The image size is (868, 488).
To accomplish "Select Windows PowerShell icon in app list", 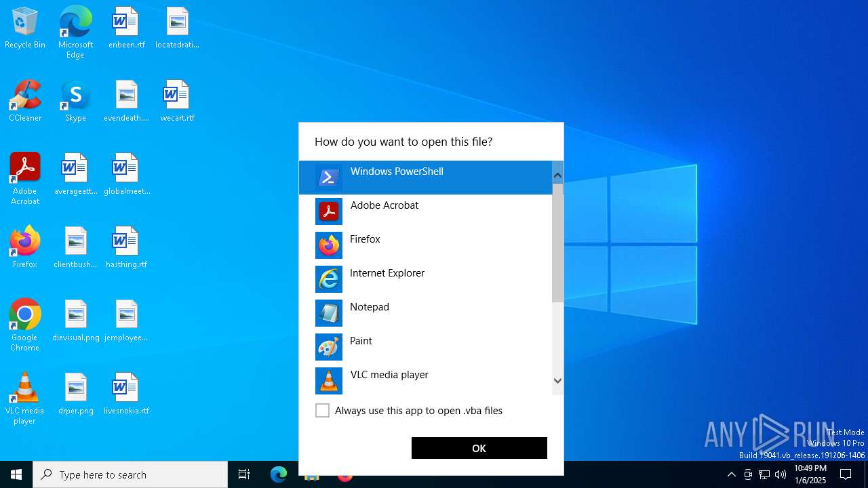I will pyautogui.click(x=329, y=178).
